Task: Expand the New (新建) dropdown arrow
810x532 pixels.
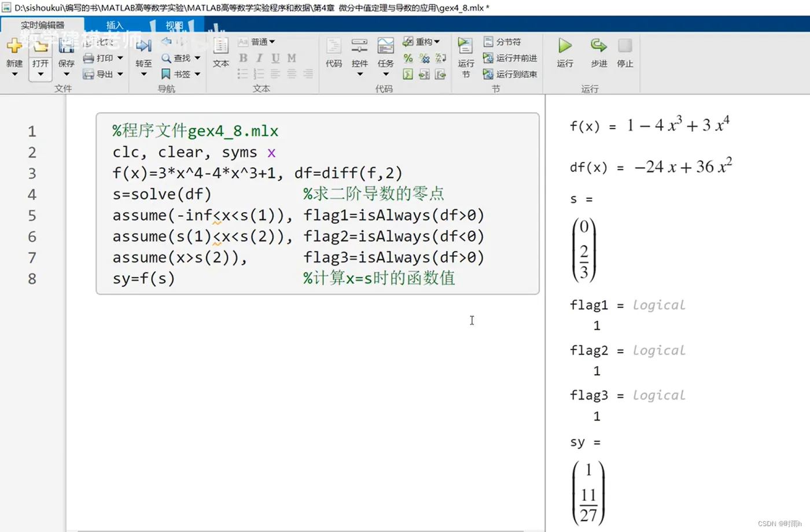Action: [14, 74]
